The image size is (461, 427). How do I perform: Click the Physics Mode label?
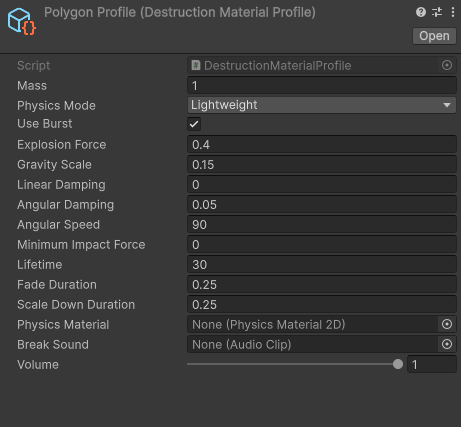coord(56,106)
